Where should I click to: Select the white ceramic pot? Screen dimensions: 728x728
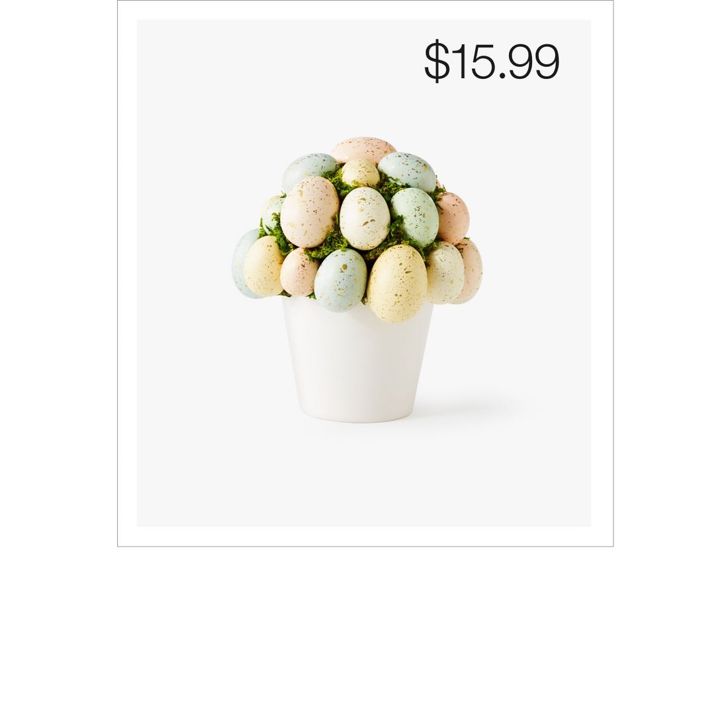tap(357, 360)
